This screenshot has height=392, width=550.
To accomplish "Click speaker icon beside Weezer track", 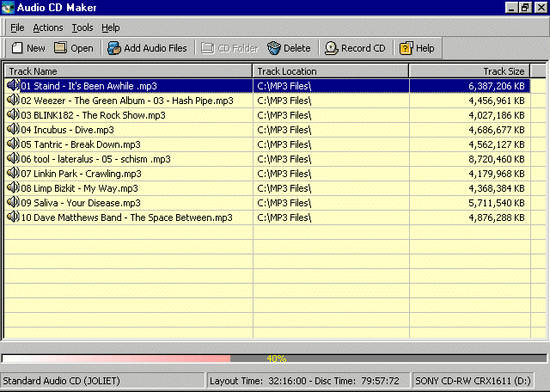I will pyautogui.click(x=13, y=101).
